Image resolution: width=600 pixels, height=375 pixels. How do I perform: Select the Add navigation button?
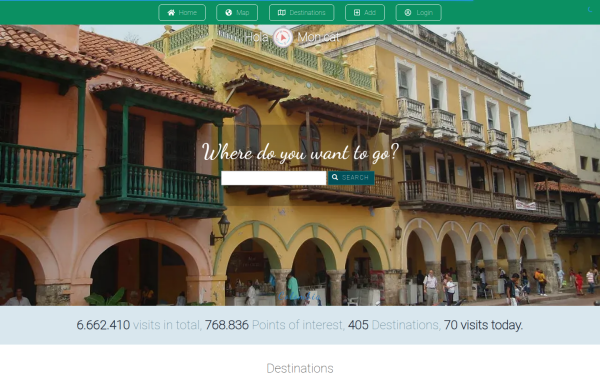pyautogui.click(x=365, y=13)
